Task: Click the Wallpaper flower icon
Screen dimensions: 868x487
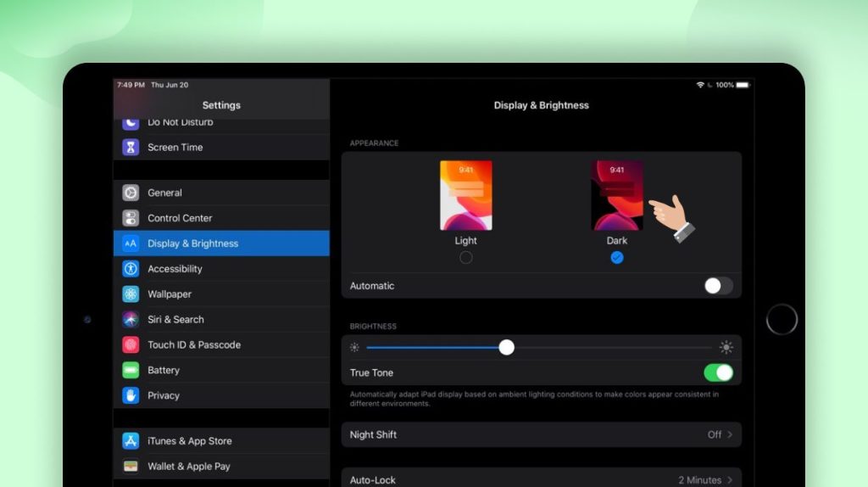Action: click(131, 294)
